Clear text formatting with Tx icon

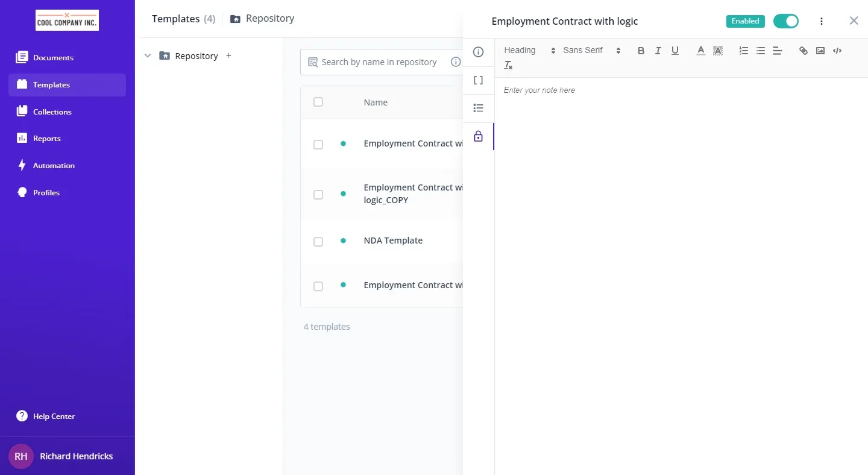tap(508, 65)
